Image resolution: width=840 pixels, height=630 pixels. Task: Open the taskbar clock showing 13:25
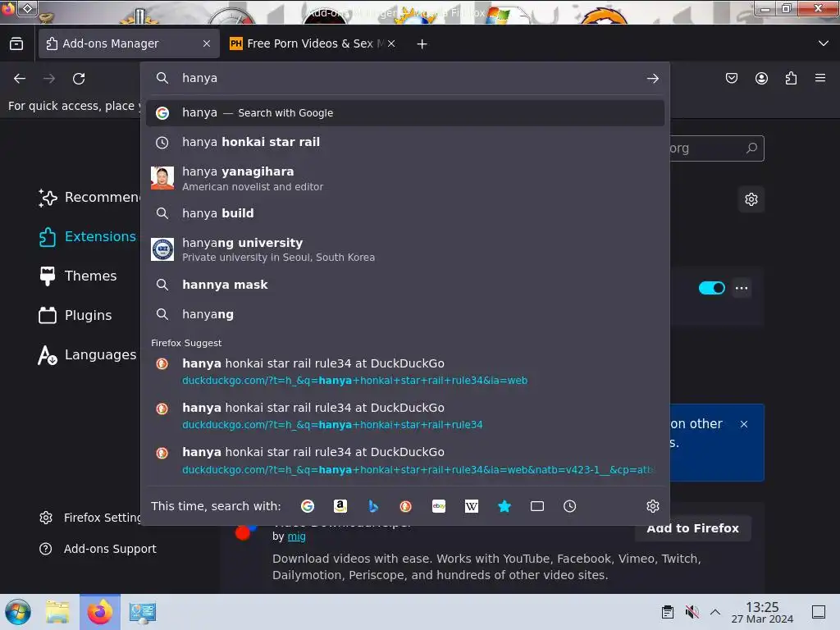click(x=762, y=612)
